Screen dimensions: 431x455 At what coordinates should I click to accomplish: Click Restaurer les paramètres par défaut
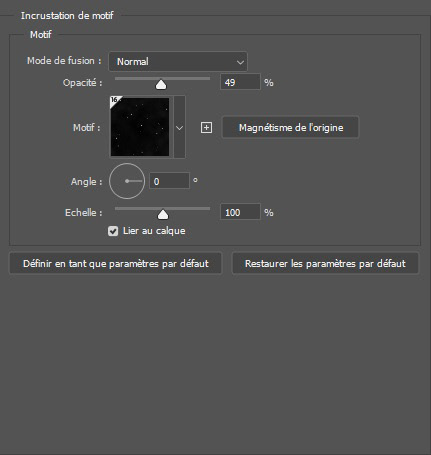coord(325,264)
